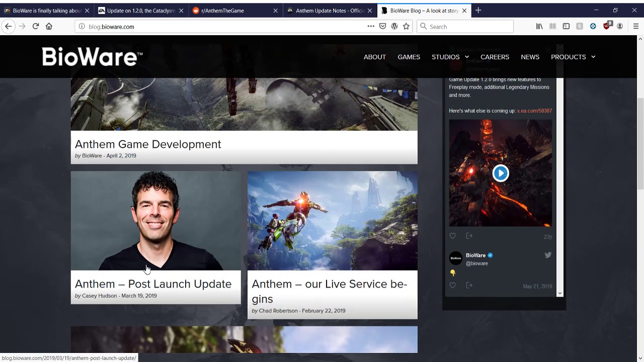Close the r/AnthemTheGame tab
Image resolution: width=644 pixels, height=362 pixels.
point(275,11)
